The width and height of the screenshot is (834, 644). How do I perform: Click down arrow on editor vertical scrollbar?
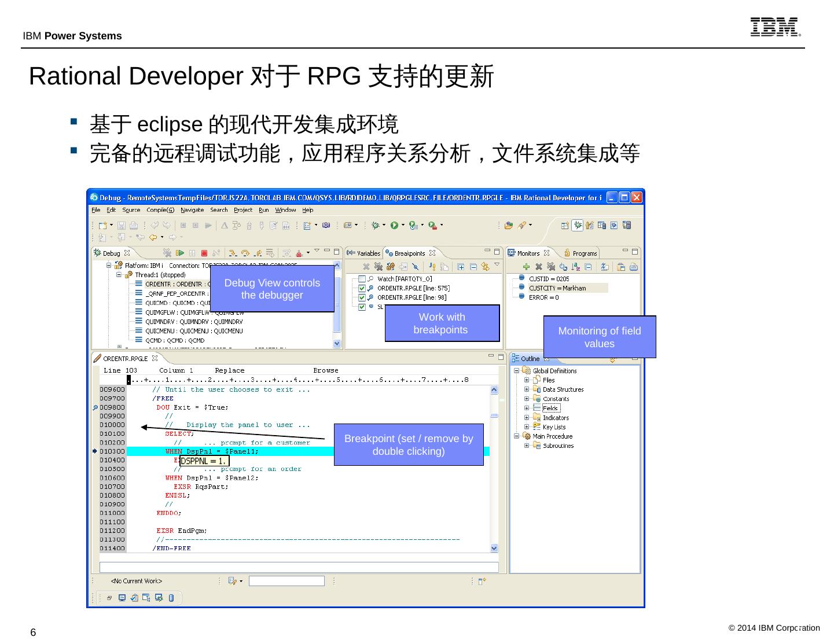pos(494,547)
